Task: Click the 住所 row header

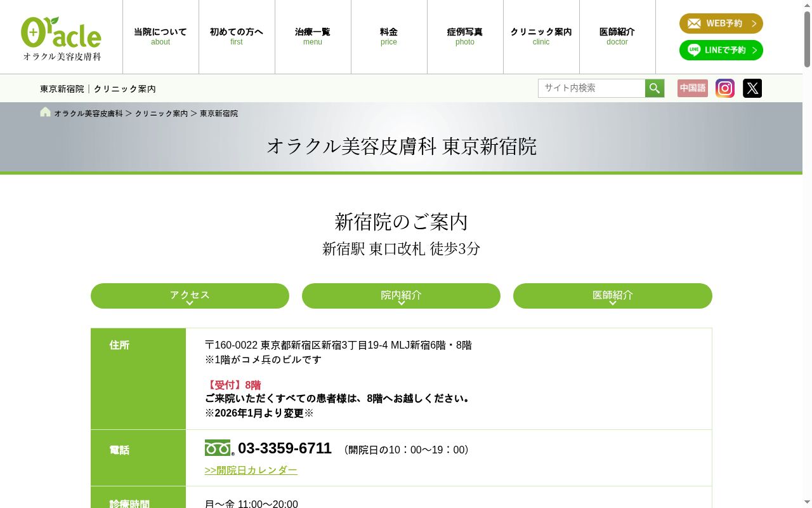Action: point(138,378)
